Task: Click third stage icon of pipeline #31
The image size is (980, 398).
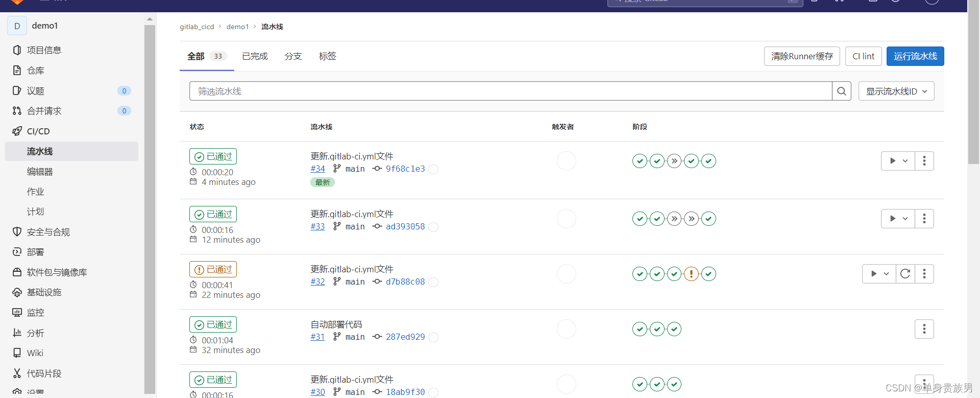Action: click(x=674, y=329)
